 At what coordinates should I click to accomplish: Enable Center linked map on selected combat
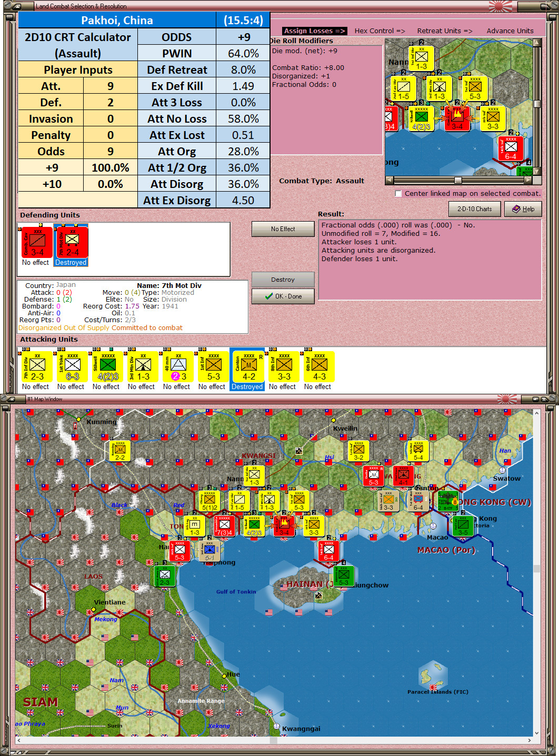398,193
